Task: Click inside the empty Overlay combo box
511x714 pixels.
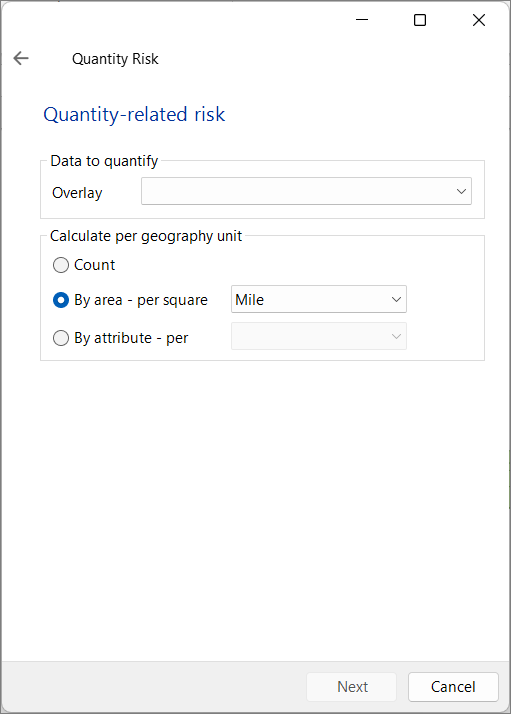Action: [306, 191]
